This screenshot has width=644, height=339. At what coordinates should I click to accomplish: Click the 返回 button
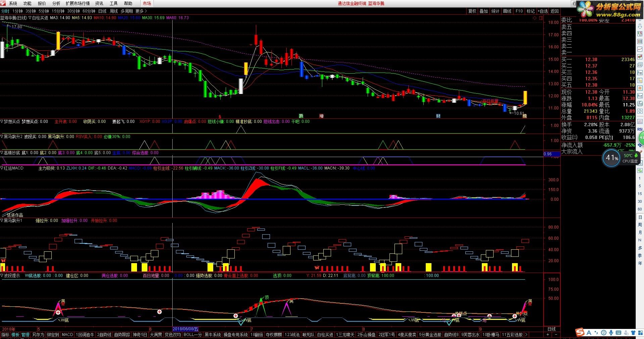coord(555,11)
